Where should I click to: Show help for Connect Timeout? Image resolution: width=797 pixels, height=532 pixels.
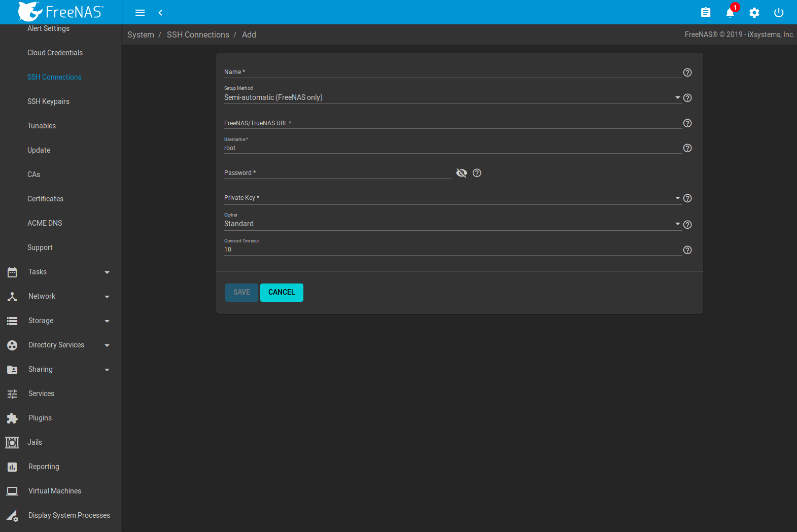pos(687,250)
